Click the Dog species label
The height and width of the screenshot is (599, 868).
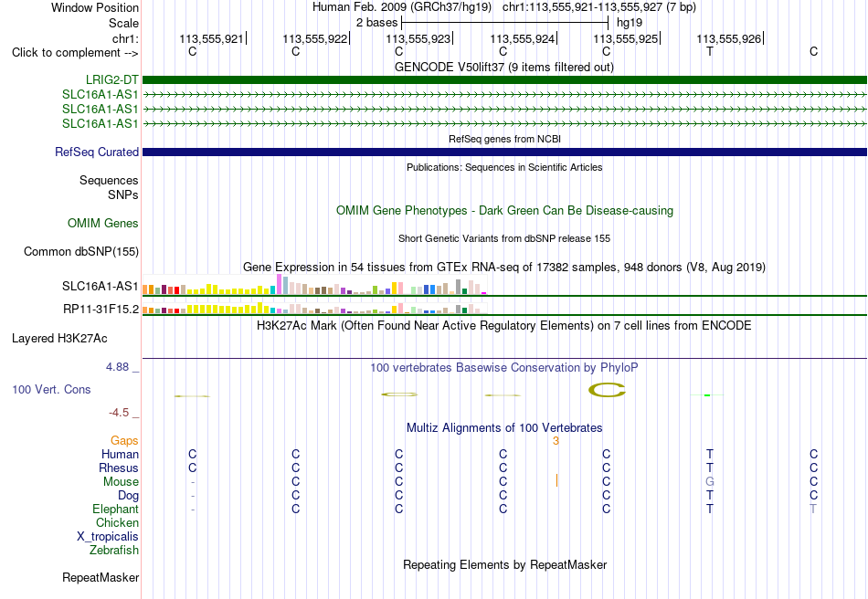pyautogui.click(x=128, y=496)
